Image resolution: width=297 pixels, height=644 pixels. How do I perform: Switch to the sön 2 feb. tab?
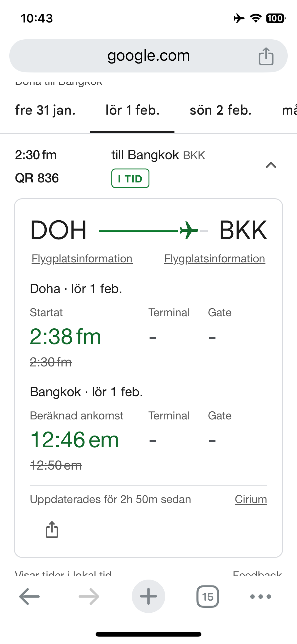[221, 110]
